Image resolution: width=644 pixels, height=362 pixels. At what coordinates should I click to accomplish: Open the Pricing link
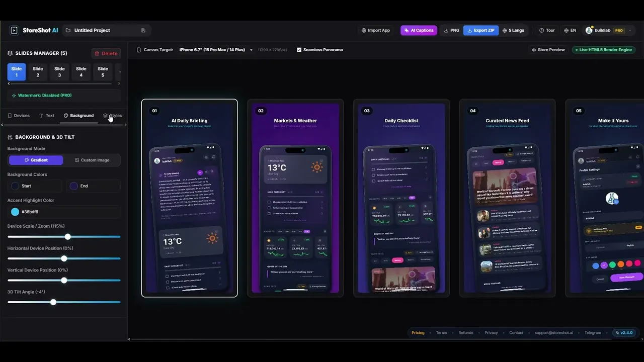(x=418, y=333)
